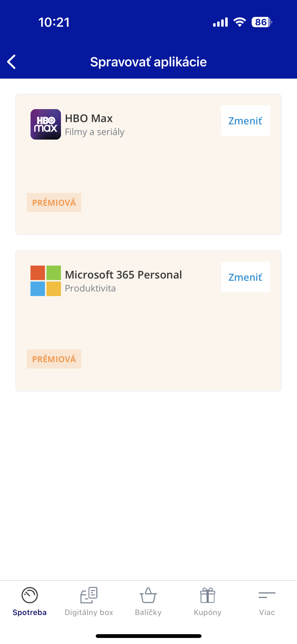
Task: Tap the battery level indicator
Action: click(261, 22)
